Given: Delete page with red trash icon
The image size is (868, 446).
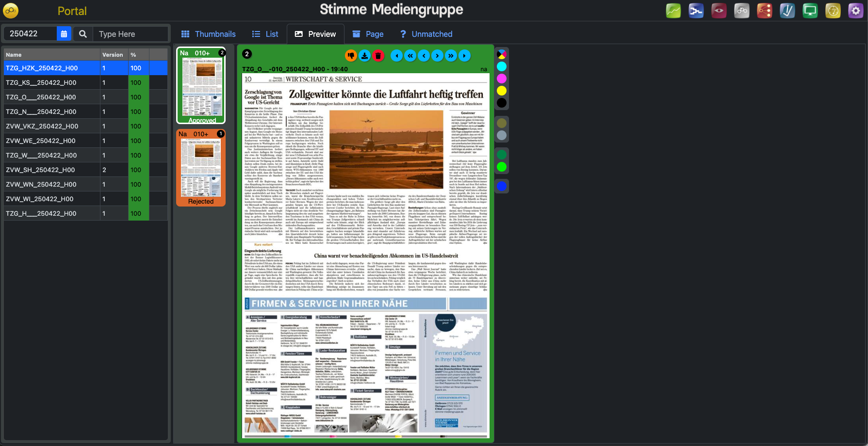Looking at the screenshot, I should tap(378, 56).
